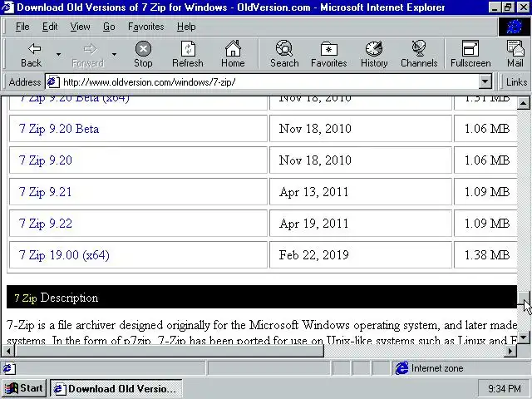This screenshot has height=399, width=532.
Task: Click the status bar page icon
Action: point(9,368)
